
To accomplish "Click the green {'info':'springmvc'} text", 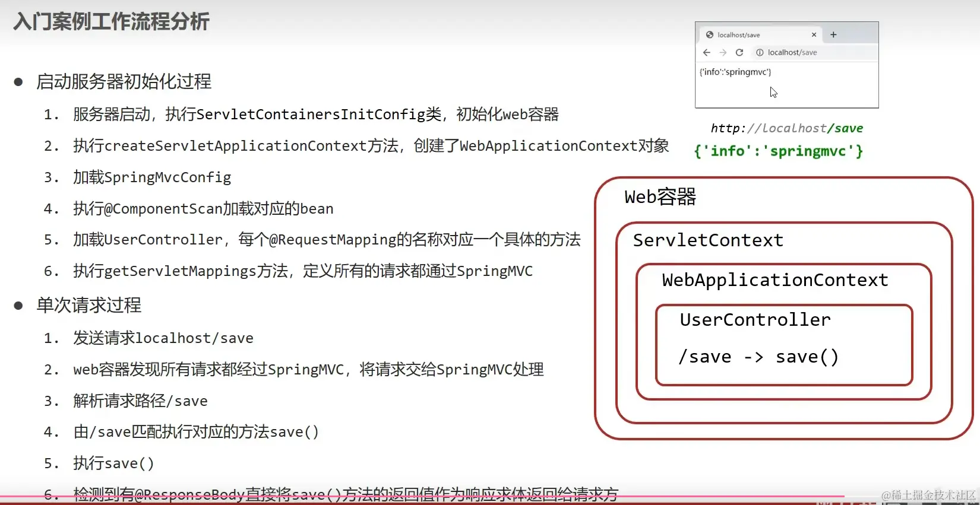I will pyautogui.click(x=778, y=151).
